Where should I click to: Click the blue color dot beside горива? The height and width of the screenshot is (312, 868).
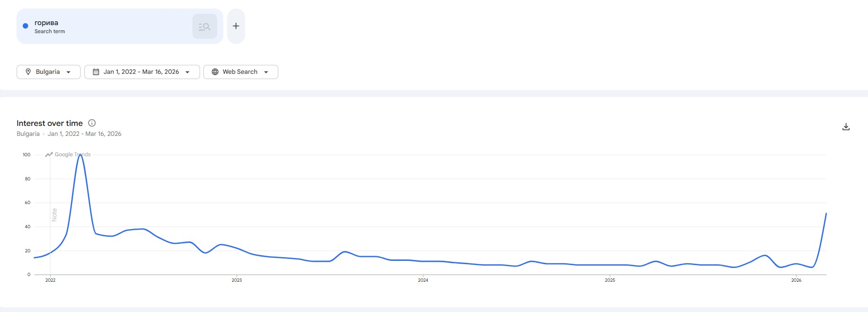pos(26,26)
